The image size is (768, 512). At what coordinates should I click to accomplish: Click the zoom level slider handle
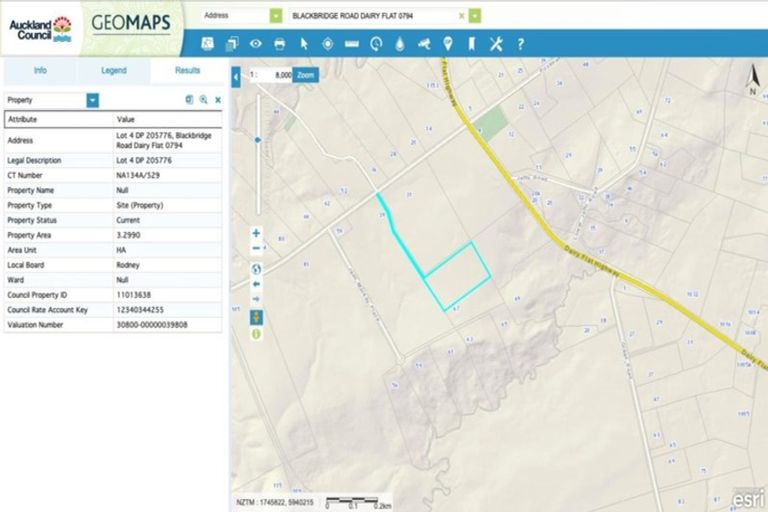click(x=258, y=141)
